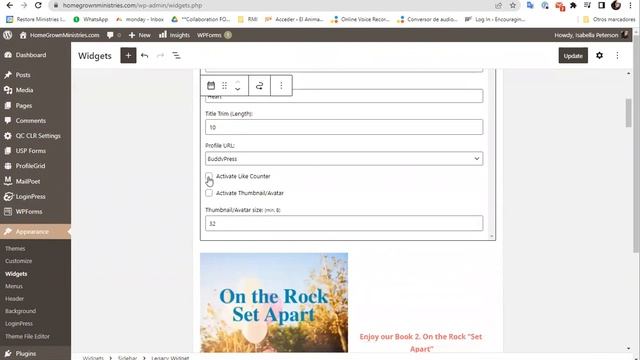Open the widgets list view
640x360 pixels.
tap(176, 56)
